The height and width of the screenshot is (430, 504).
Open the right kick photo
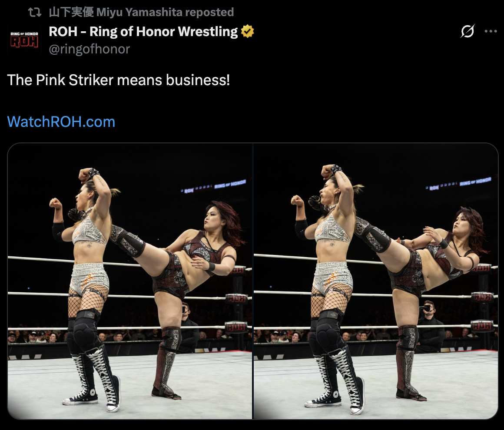[x=376, y=281]
